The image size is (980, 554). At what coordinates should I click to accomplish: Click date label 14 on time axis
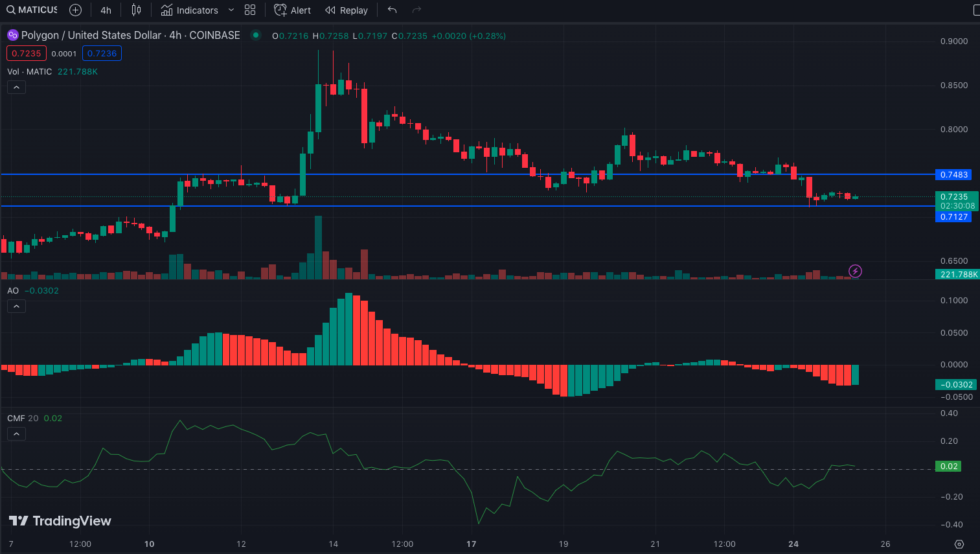(x=334, y=544)
